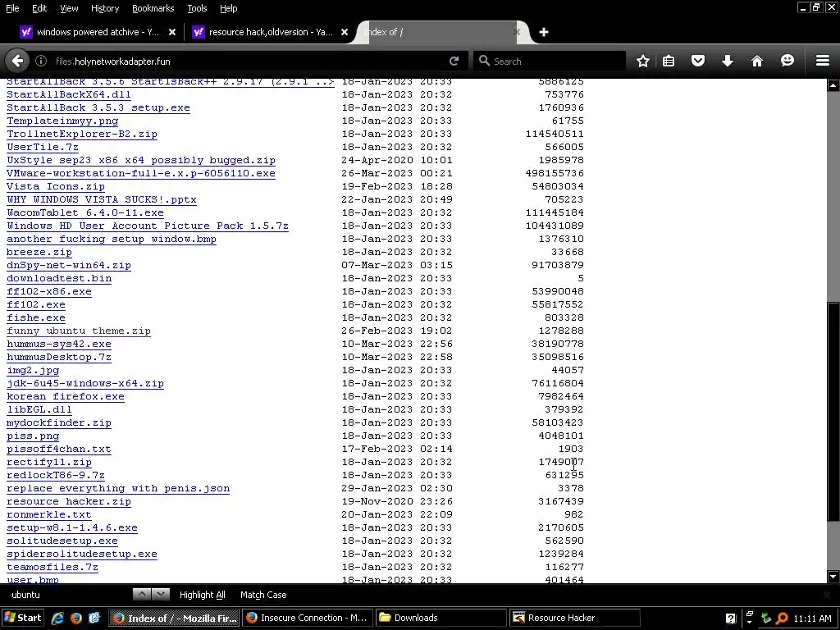Close the resource hack,oldversion tab
The height and width of the screenshot is (630, 840).
(345, 32)
